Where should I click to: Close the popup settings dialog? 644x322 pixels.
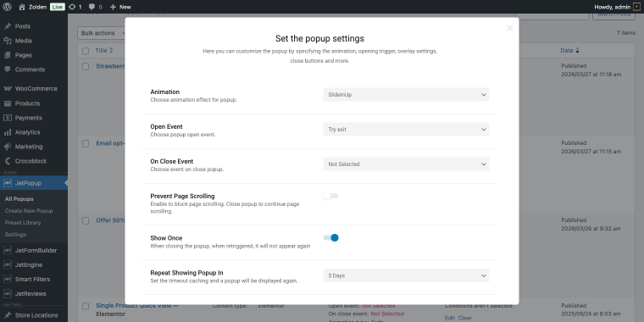click(x=509, y=28)
